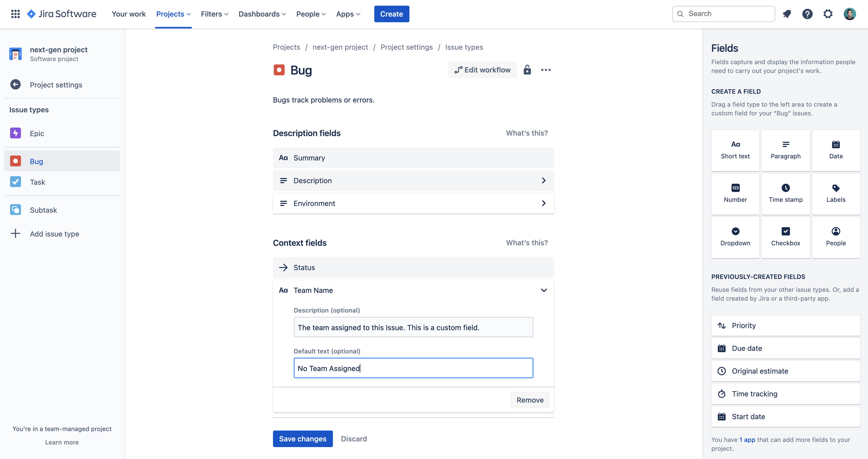
Task: Click the Edit workflow button
Action: (482, 70)
